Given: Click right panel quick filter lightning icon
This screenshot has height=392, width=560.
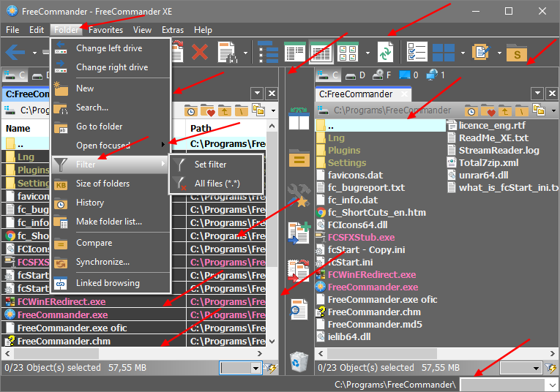Looking at the screenshot, I should tap(550, 368).
